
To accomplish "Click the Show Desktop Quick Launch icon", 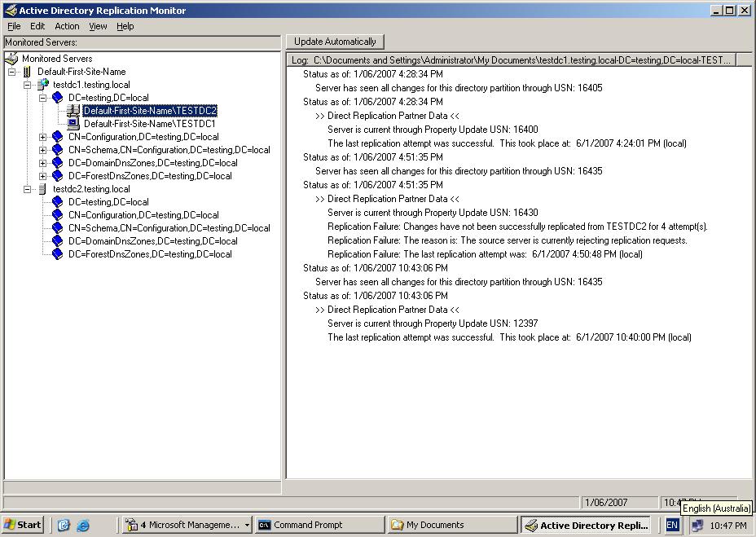I will click(64, 525).
